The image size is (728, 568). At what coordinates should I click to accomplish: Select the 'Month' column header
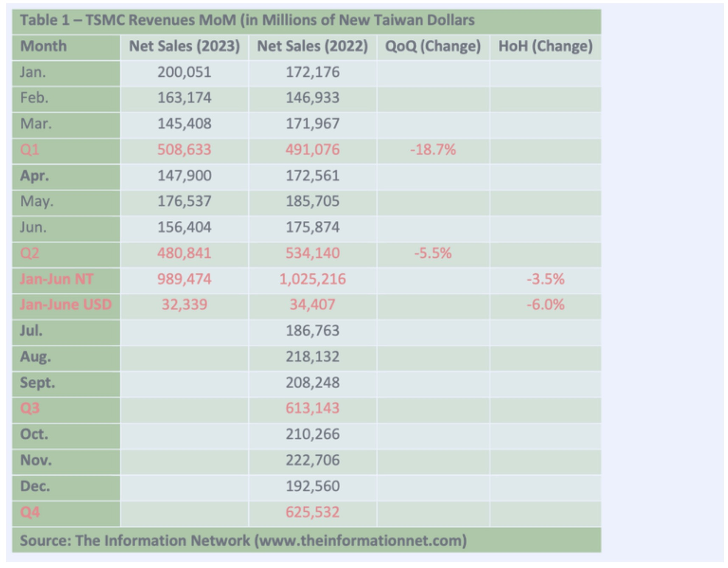point(43,46)
